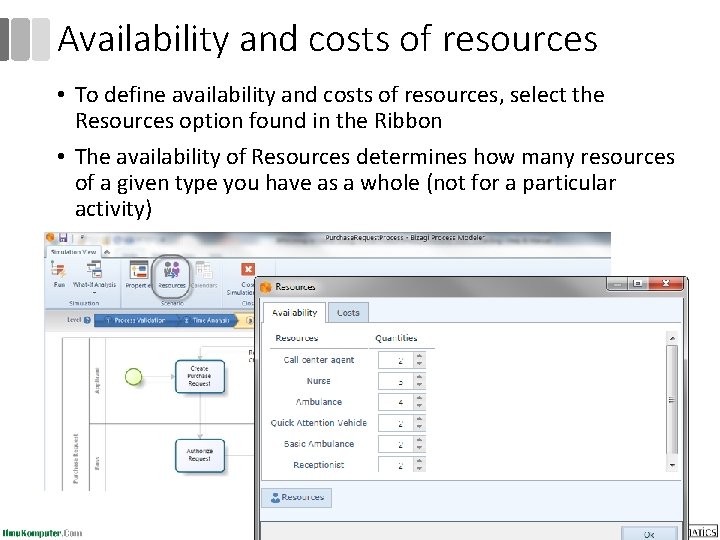Image resolution: width=720 pixels, height=540 pixels.
Task: Click the Call center agent quantity field
Action: pos(396,360)
